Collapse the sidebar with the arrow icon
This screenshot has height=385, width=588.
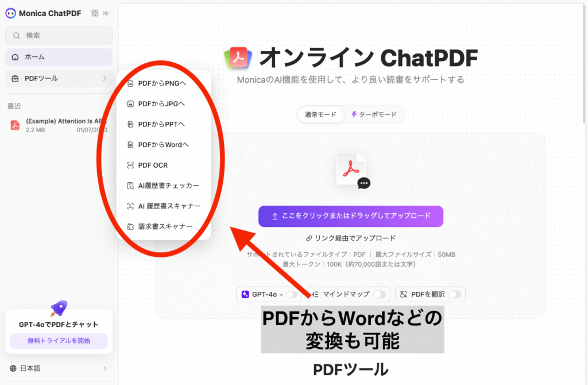coord(106,13)
